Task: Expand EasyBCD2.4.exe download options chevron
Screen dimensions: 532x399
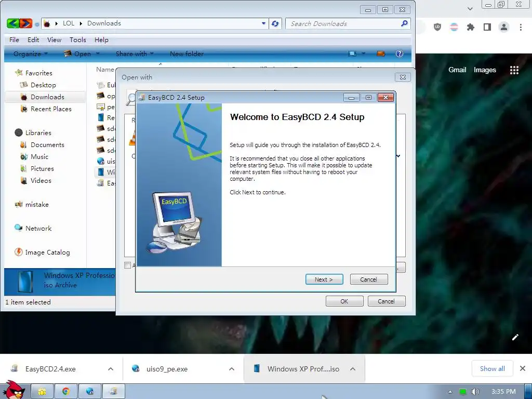Action: [111, 369]
